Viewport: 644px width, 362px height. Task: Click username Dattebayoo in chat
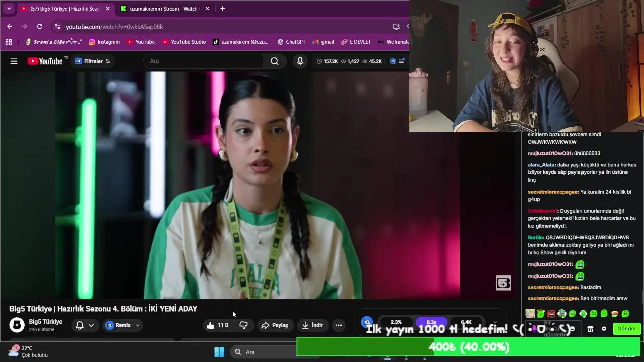543,211
